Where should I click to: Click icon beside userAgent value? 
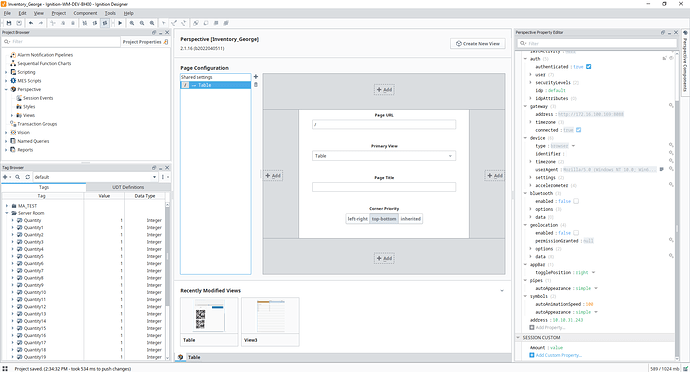pyautogui.click(x=661, y=169)
